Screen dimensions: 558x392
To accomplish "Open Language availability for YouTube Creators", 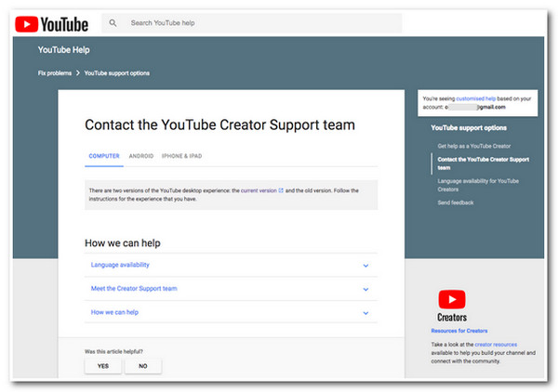I will pos(478,185).
